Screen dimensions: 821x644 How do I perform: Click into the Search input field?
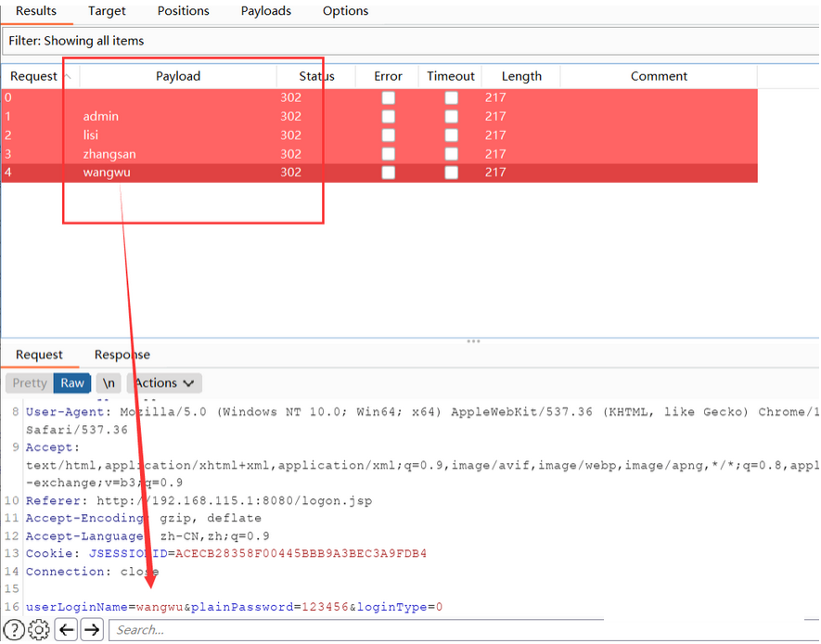(x=356, y=630)
